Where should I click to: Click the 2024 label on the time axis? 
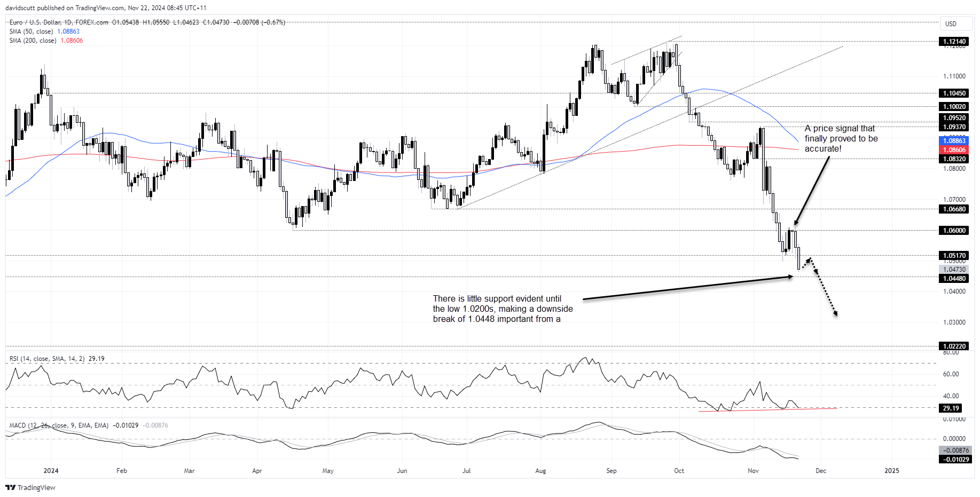pyautogui.click(x=51, y=471)
